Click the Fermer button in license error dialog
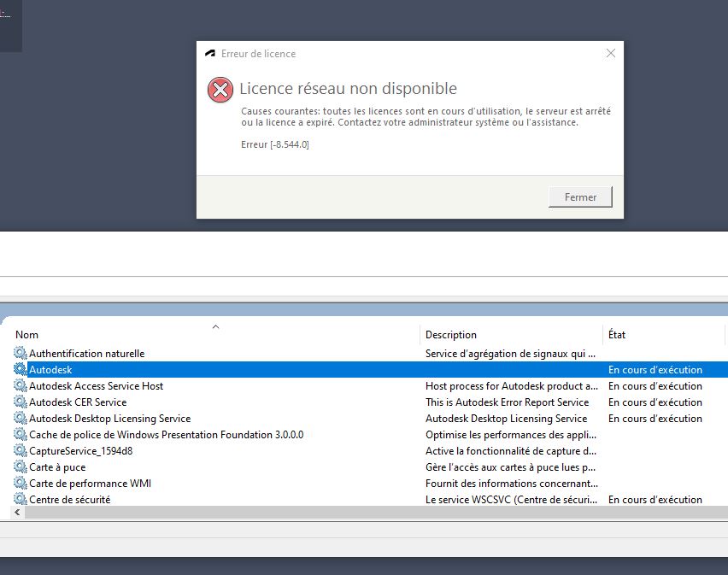Image resolution: width=728 pixels, height=575 pixels. tap(580, 197)
